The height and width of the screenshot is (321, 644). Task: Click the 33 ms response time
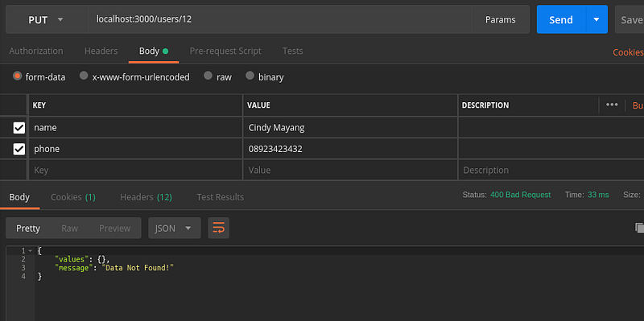598,195
